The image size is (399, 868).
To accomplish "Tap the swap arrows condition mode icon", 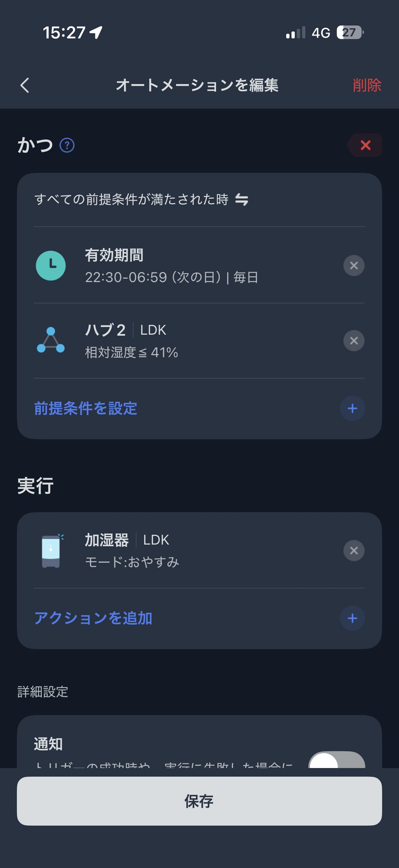I will click(x=242, y=200).
